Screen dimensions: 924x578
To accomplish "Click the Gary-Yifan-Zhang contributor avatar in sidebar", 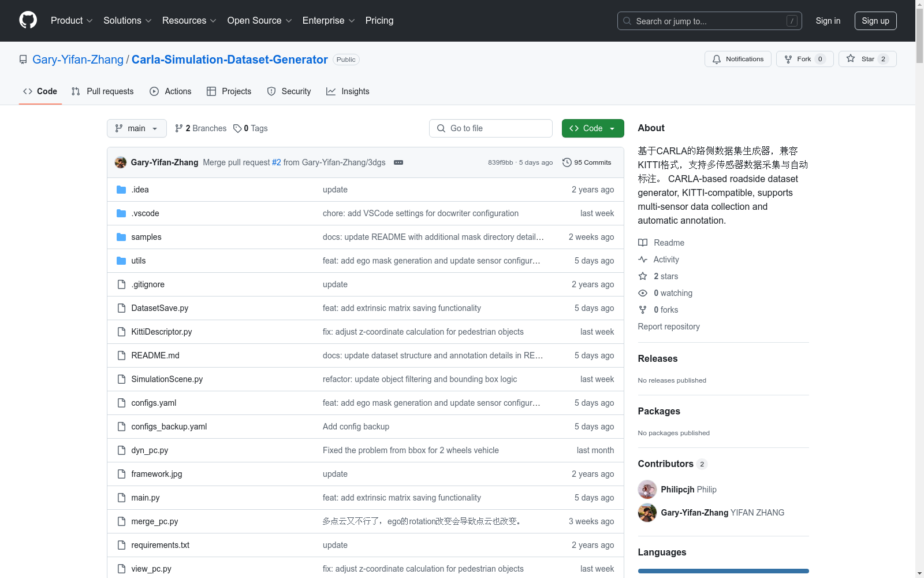I will pos(647,513).
